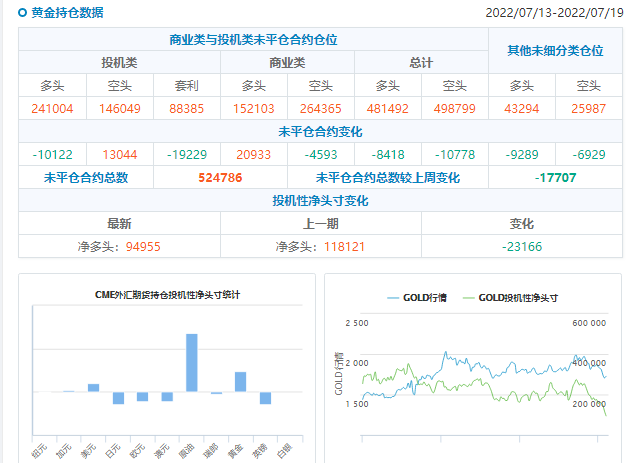Click the 黄金持仓数据 section title
Image resolution: width=636 pixels, height=463 pixels.
coord(66,14)
